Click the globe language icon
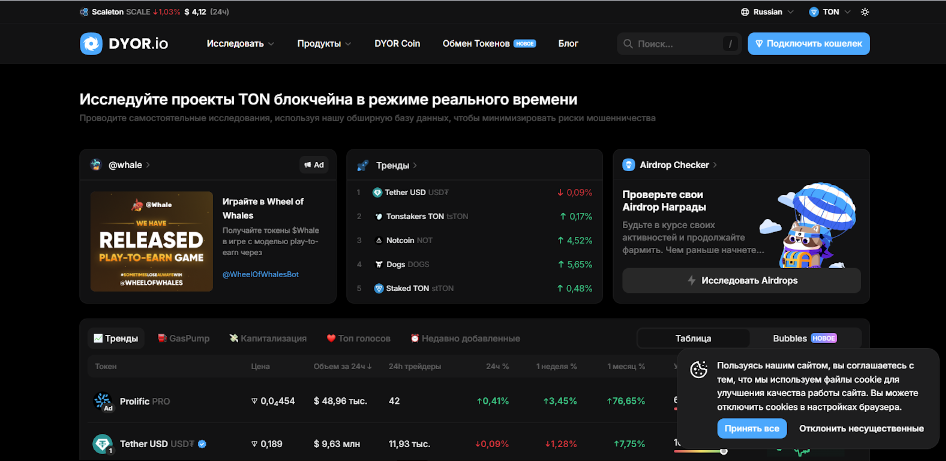This screenshot has width=946, height=461. coord(745,12)
